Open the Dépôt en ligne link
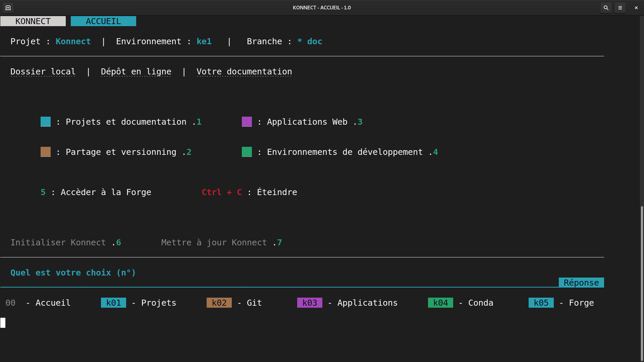 (136, 71)
